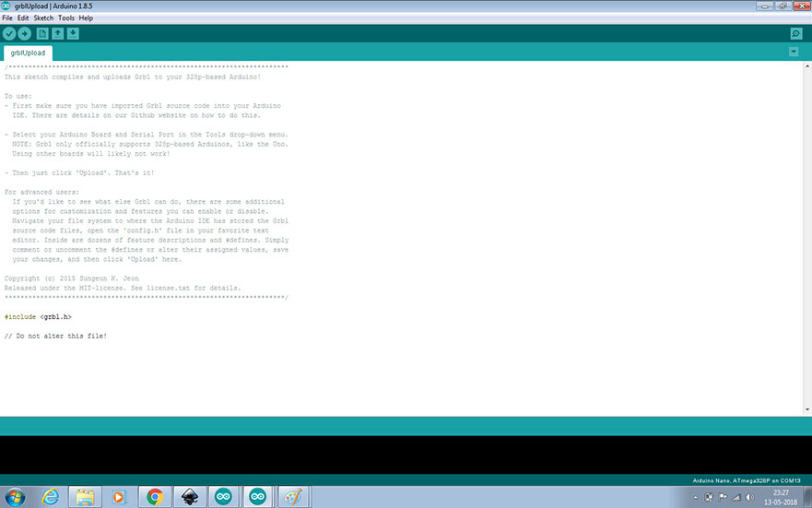This screenshot has width=812, height=508.
Task: Click the network signal tray icon
Action: coord(736,497)
